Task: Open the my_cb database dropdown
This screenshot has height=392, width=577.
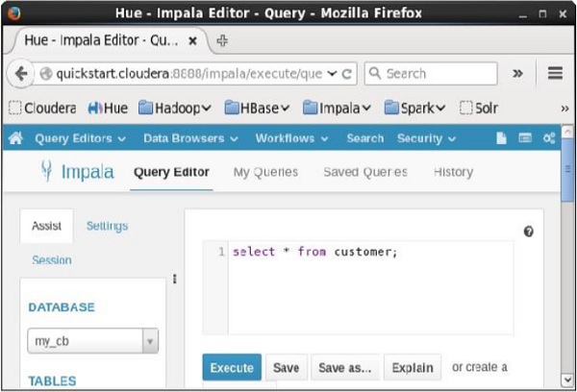Action: 92,340
